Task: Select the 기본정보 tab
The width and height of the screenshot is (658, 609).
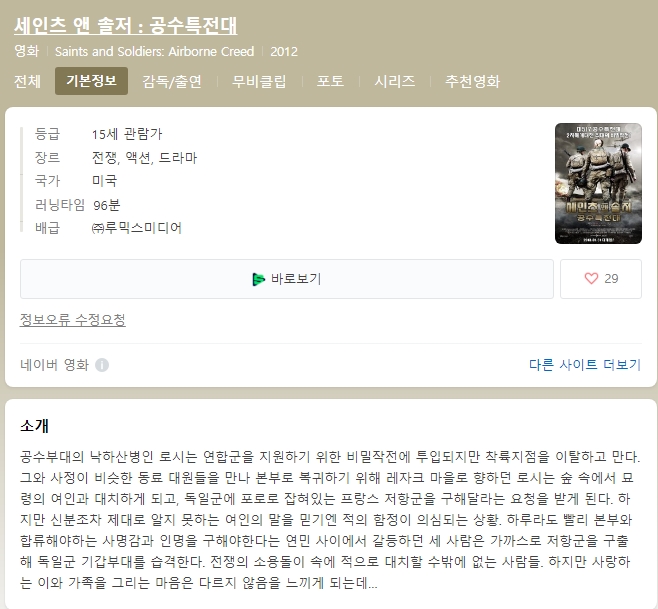Action: pyautogui.click(x=91, y=81)
